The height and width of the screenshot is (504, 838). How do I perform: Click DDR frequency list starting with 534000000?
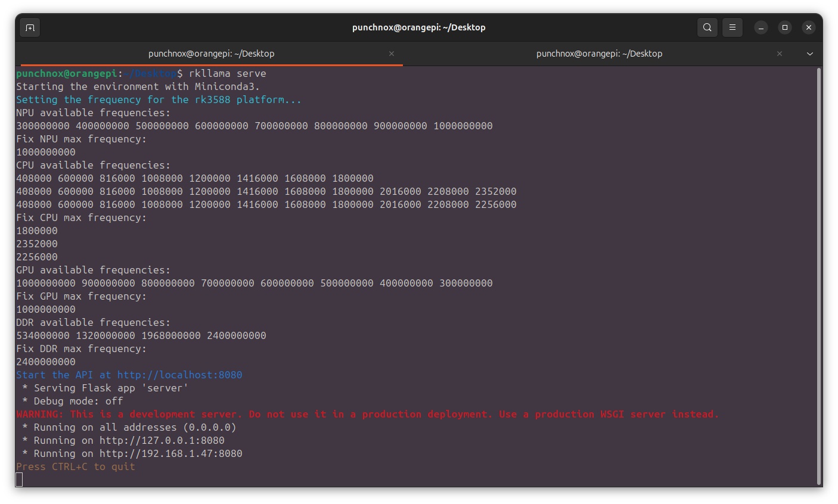point(141,336)
